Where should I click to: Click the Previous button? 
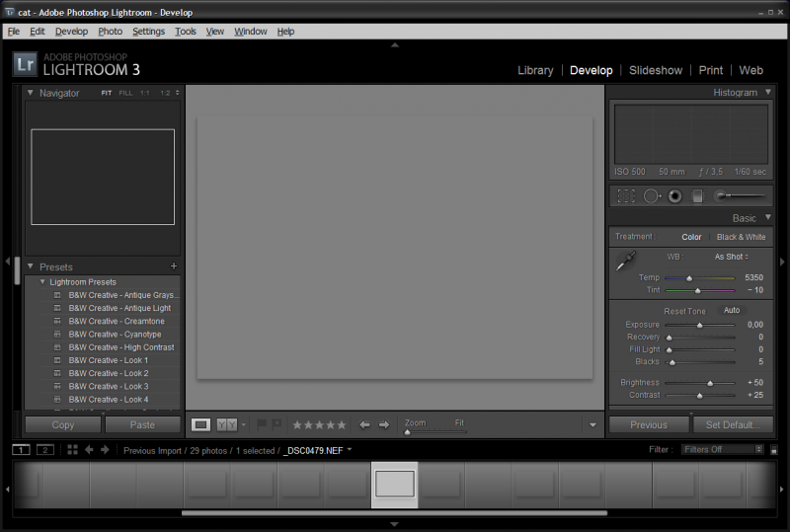pyautogui.click(x=649, y=424)
